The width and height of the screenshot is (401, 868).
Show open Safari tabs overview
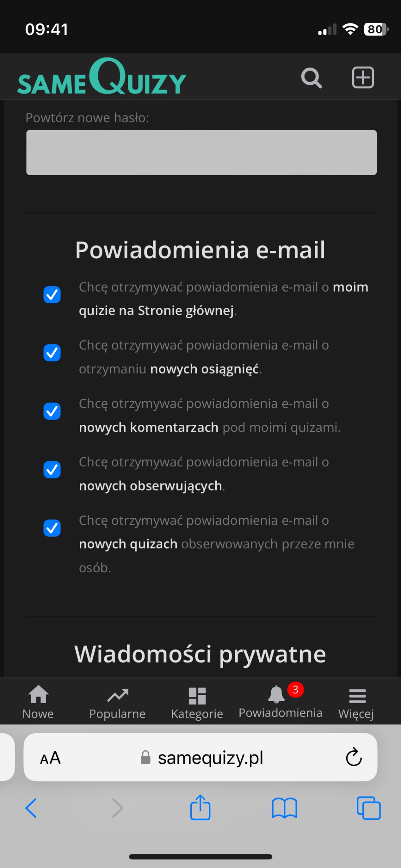click(368, 808)
